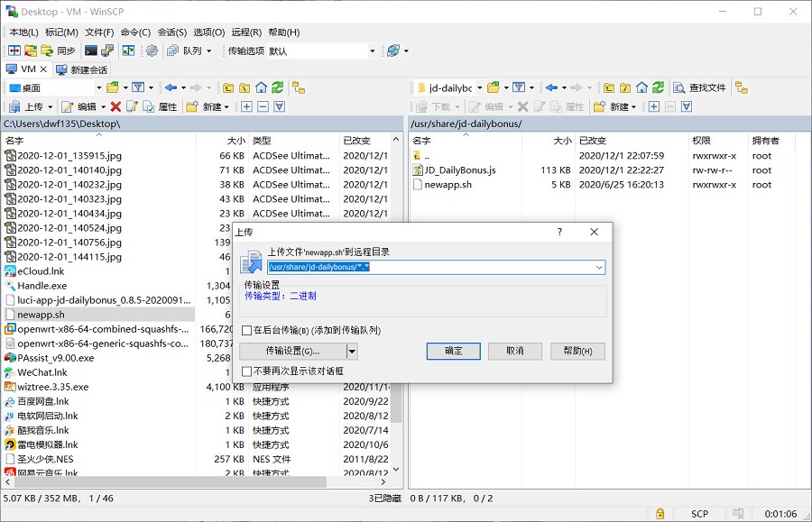
Task: Click the Compare Directories toolbar icon
Action: 14,50
